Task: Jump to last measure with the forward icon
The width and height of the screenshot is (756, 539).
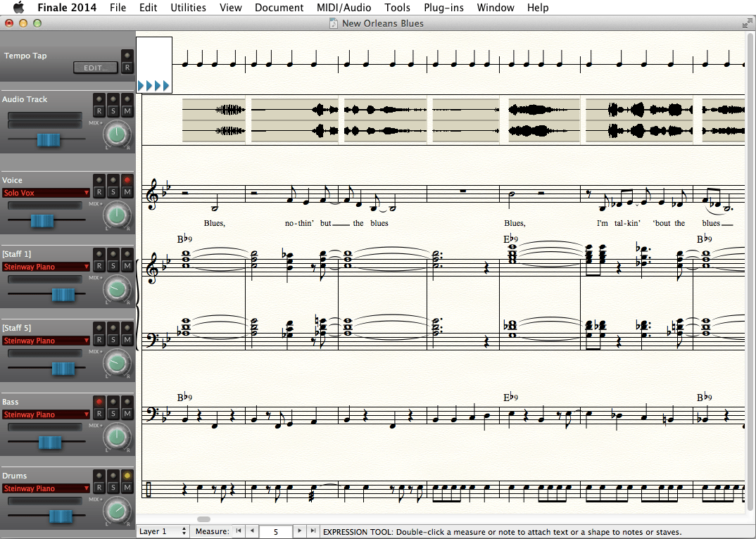Action: pyautogui.click(x=313, y=531)
